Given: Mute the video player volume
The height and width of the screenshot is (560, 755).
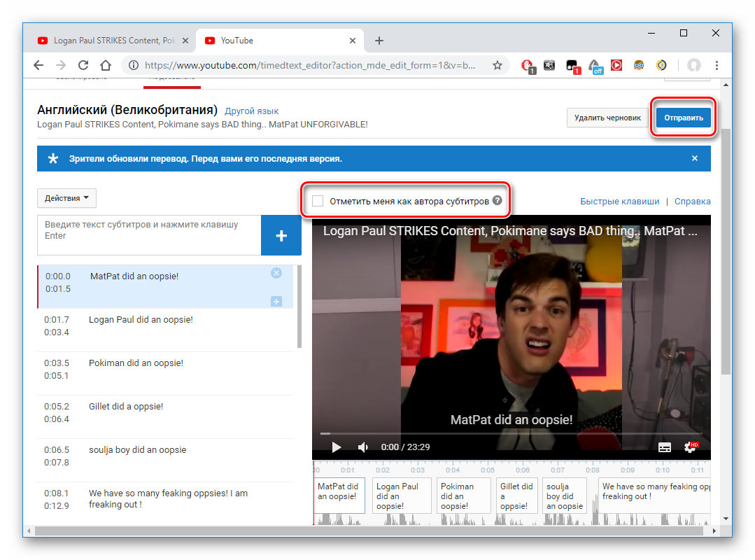Looking at the screenshot, I should point(363,447).
